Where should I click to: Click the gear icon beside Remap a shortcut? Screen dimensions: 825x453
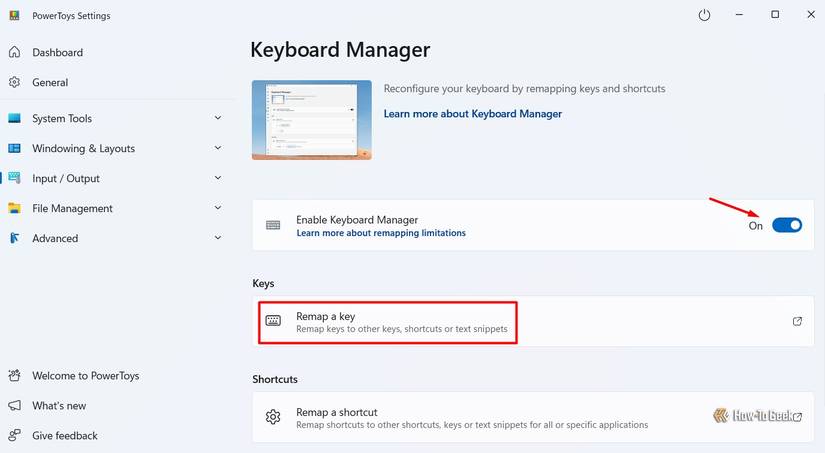[x=273, y=417]
